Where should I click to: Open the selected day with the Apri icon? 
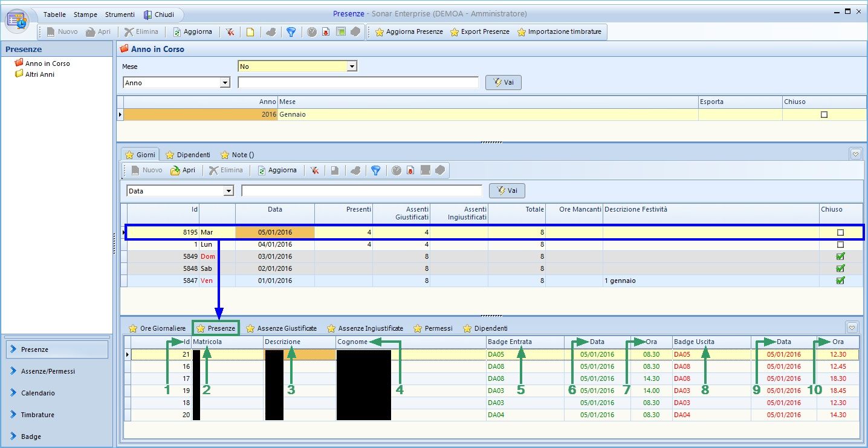coord(183,170)
